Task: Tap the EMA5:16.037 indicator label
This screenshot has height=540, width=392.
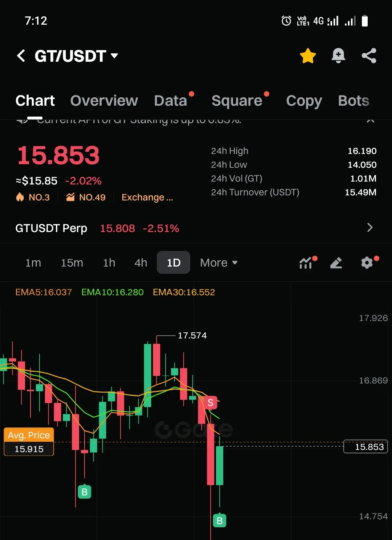Action: pyautogui.click(x=44, y=292)
